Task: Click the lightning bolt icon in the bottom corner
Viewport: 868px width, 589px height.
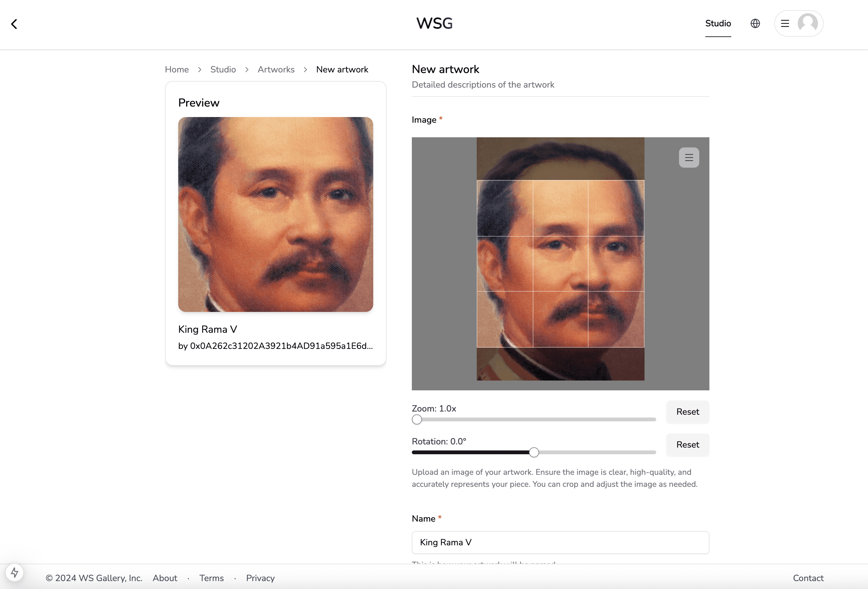Action: [15, 572]
